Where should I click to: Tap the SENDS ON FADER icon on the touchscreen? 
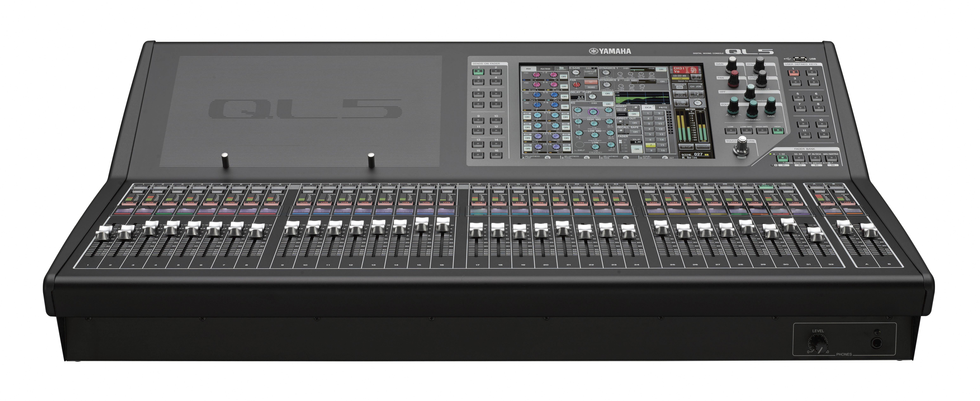[680, 86]
